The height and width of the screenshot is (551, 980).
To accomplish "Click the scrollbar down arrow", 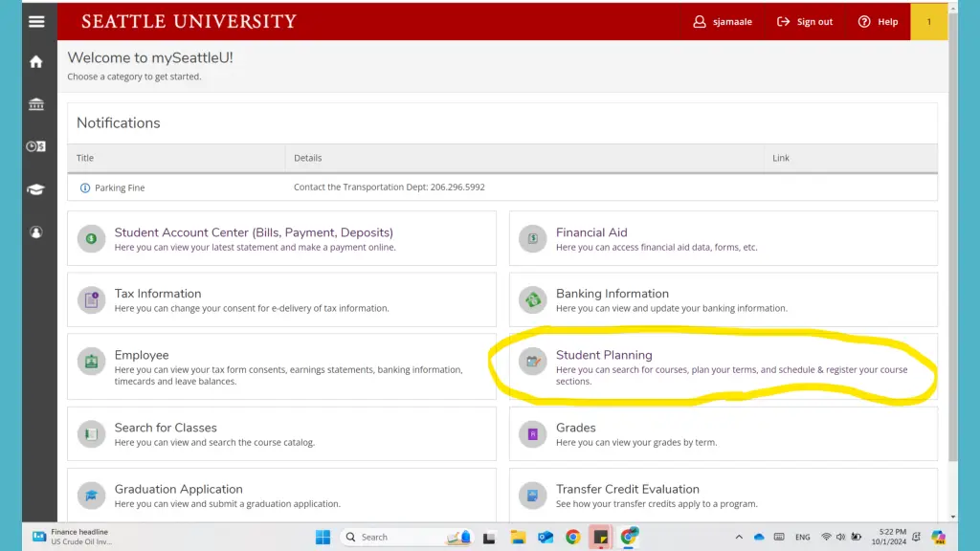I will click(x=953, y=517).
